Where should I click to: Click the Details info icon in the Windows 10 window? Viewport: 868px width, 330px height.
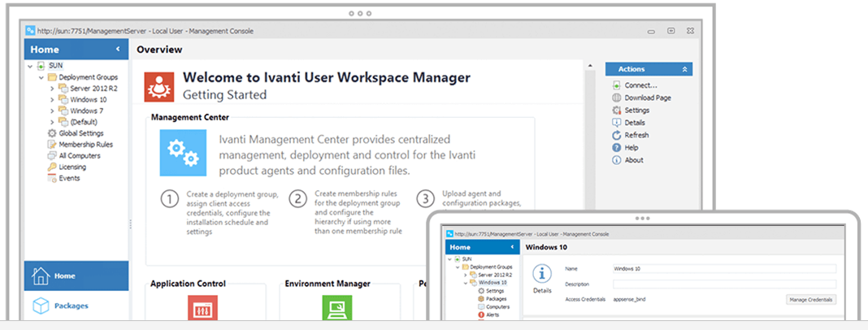[543, 275]
